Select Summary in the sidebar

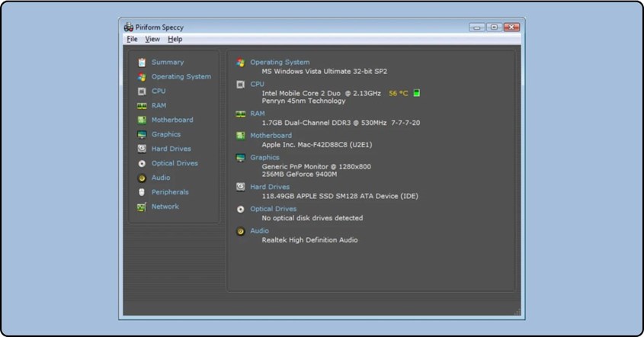168,62
